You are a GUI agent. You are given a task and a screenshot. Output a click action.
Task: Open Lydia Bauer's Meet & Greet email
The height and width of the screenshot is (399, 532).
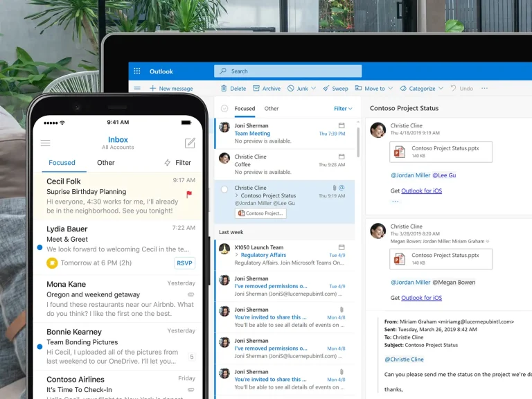click(118, 247)
